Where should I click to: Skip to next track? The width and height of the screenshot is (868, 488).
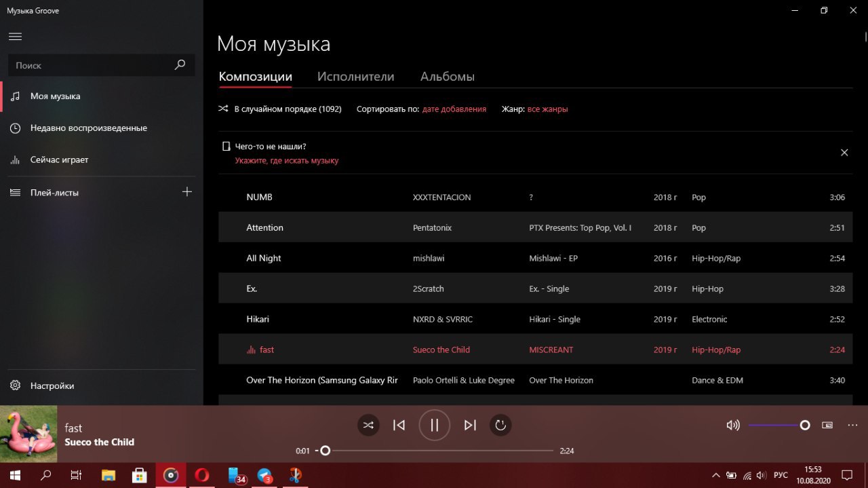(470, 426)
